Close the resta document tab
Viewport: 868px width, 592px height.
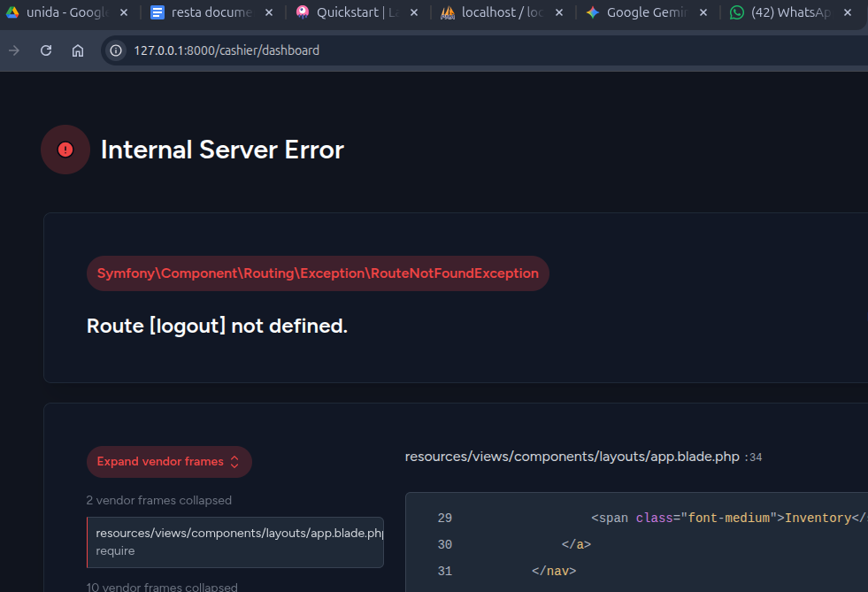tap(268, 13)
